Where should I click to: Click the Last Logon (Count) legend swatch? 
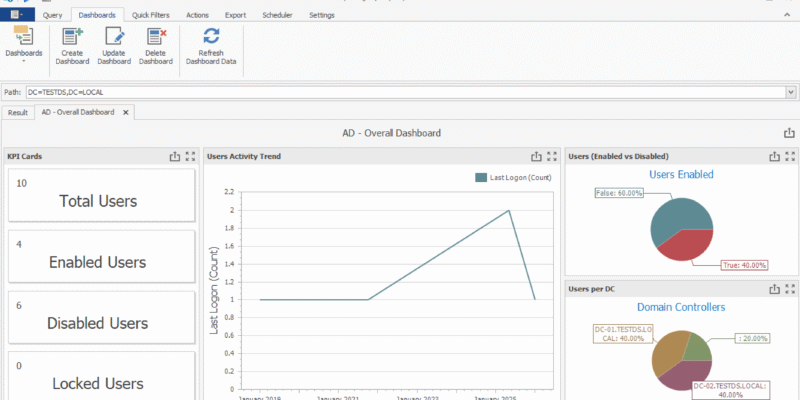tap(481, 178)
